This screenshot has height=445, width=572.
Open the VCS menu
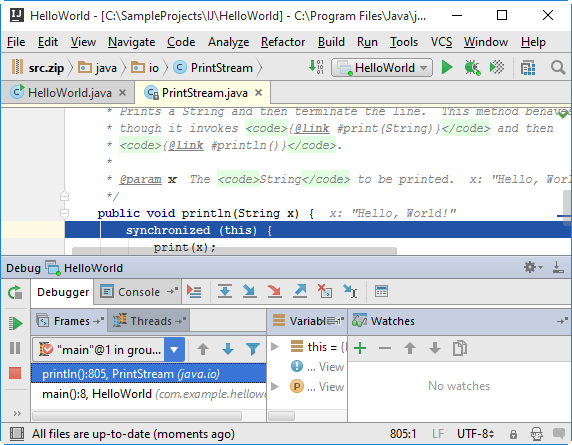[x=441, y=42]
